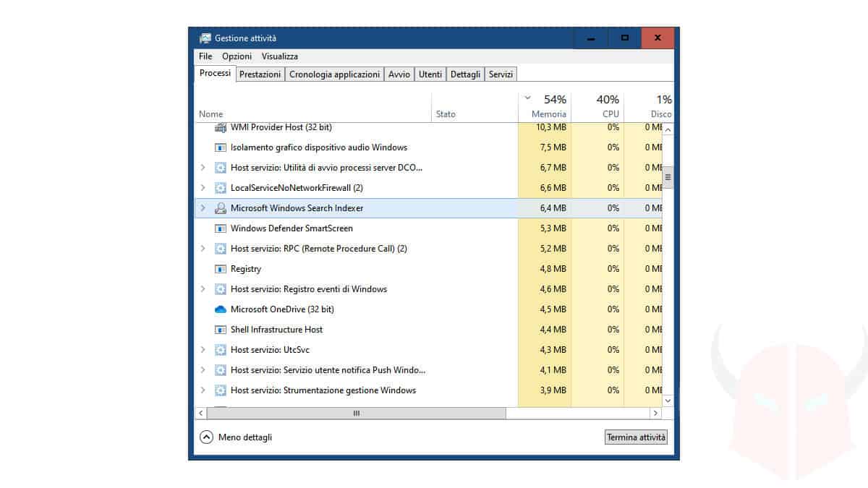The width and height of the screenshot is (868, 488).
Task: Select the Registry process name
Action: (x=246, y=269)
